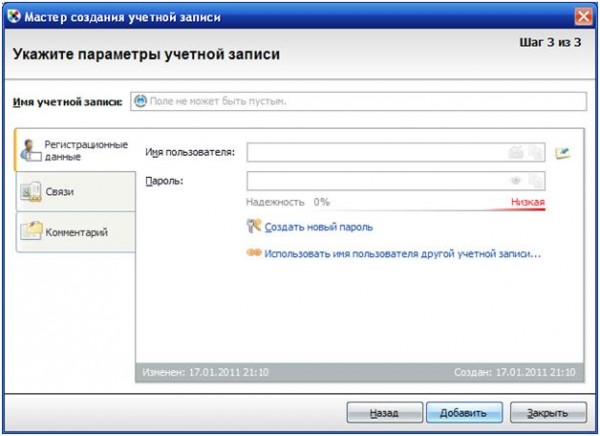Click the edit note icon beside username field
This screenshot has width=600, height=436.
pos(562,153)
